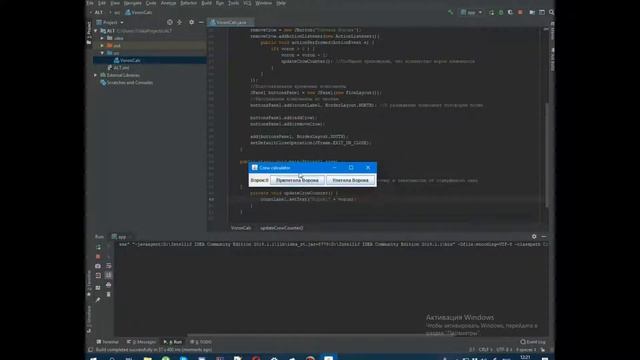The width and height of the screenshot is (640, 360).
Task: Open Project panel gear settings
Action: pyautogui.click(x=191, y=22)
